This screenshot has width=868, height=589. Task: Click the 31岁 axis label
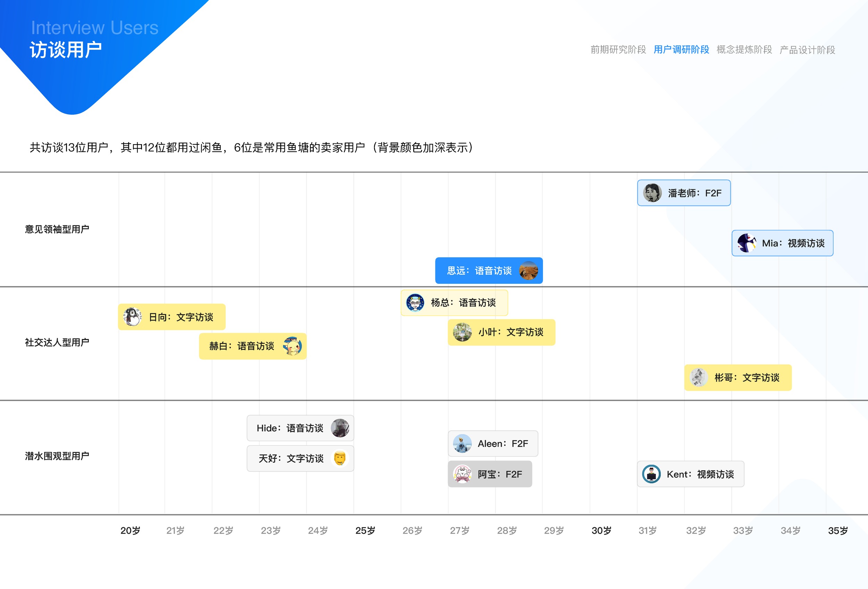(x=647, y=530)
